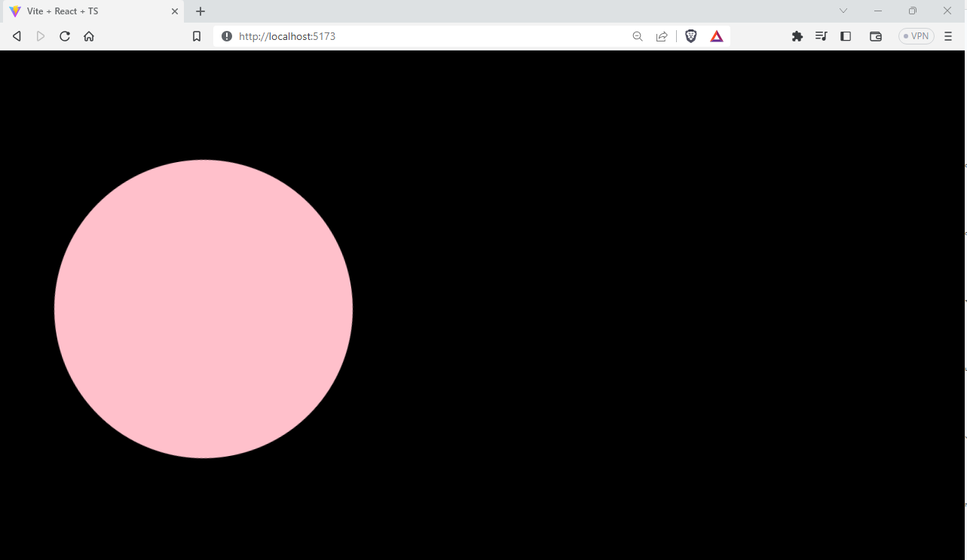Viewport: 967px width, 560px height.
Task: Click the media control playlist icon
Action: click(x=821, y=36)
